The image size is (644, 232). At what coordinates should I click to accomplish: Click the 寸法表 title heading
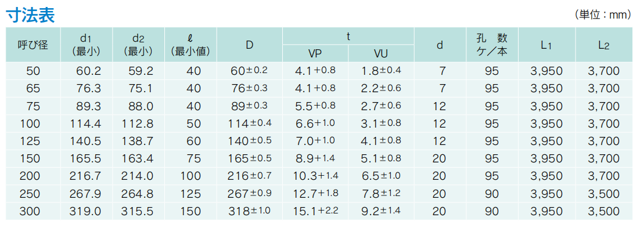(x=30, y=14)
